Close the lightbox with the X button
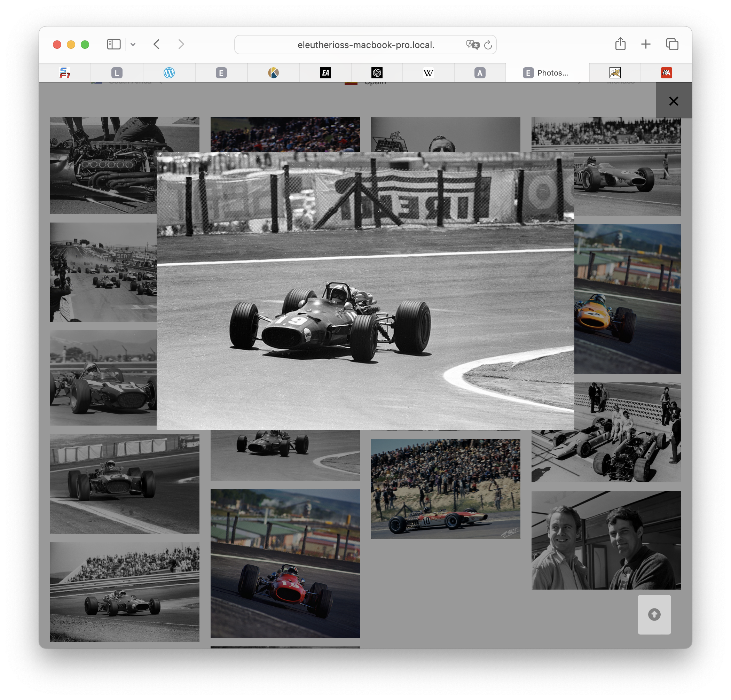Screen dimensions: 731x700 (x=673, y=101)
